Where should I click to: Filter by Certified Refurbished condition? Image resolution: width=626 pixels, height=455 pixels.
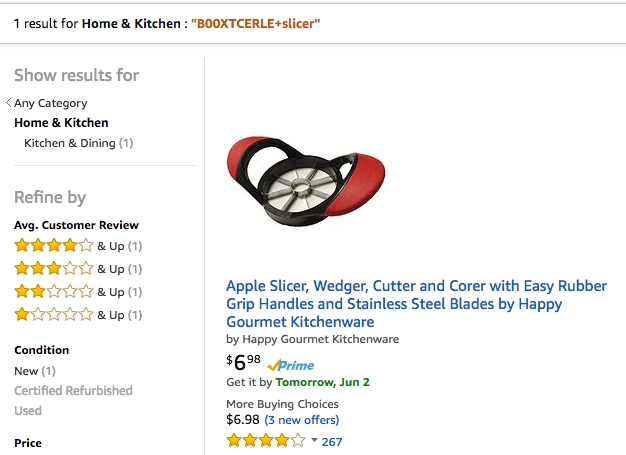tap(73, 391)
